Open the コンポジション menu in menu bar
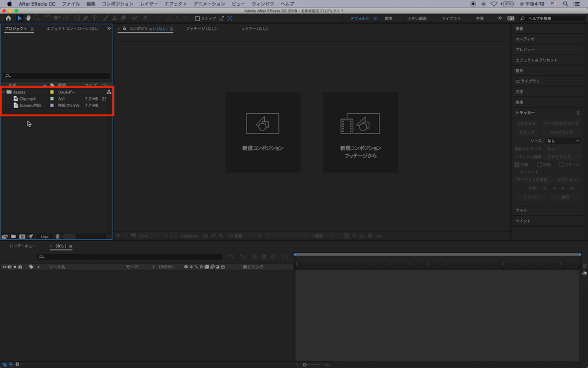The image size is (588, 368). 117,3
